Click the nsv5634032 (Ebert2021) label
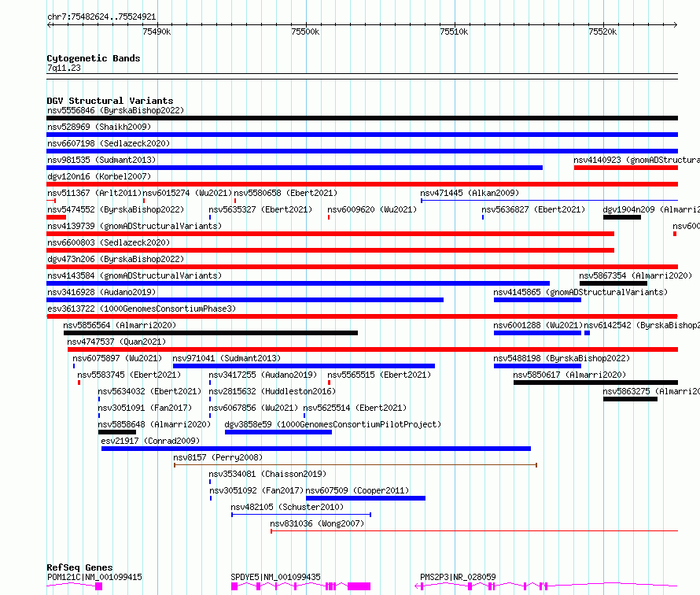 tap(149, 391)
